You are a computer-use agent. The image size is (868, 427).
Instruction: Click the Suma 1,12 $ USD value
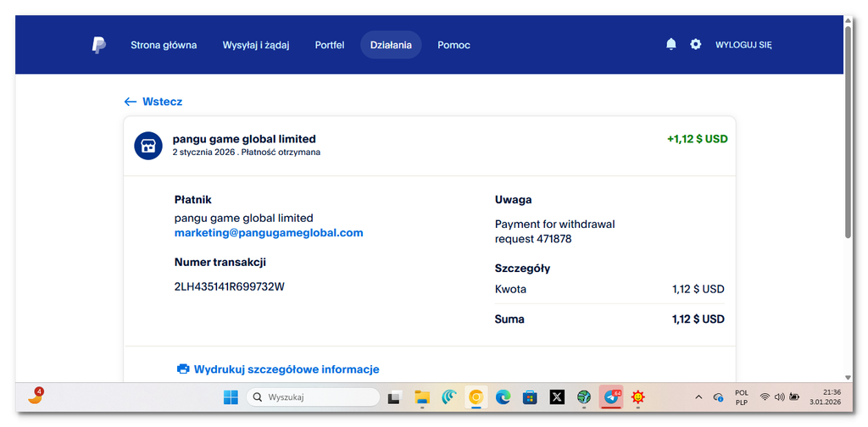click(x=698, y=319)
